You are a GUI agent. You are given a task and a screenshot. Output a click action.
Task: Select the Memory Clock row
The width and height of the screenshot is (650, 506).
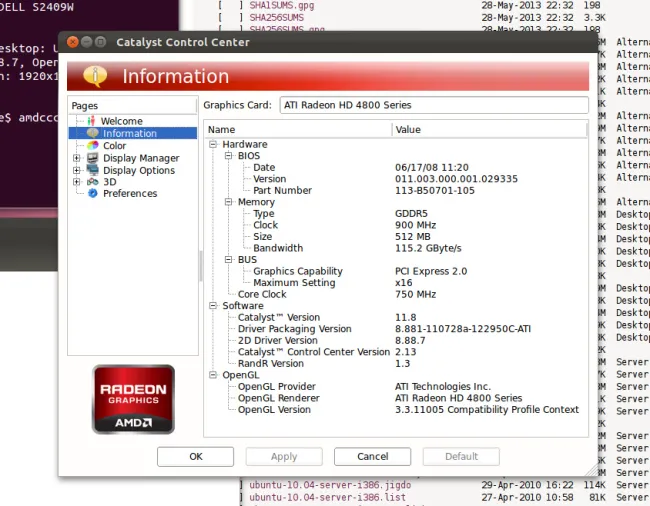tap(396, 225)
